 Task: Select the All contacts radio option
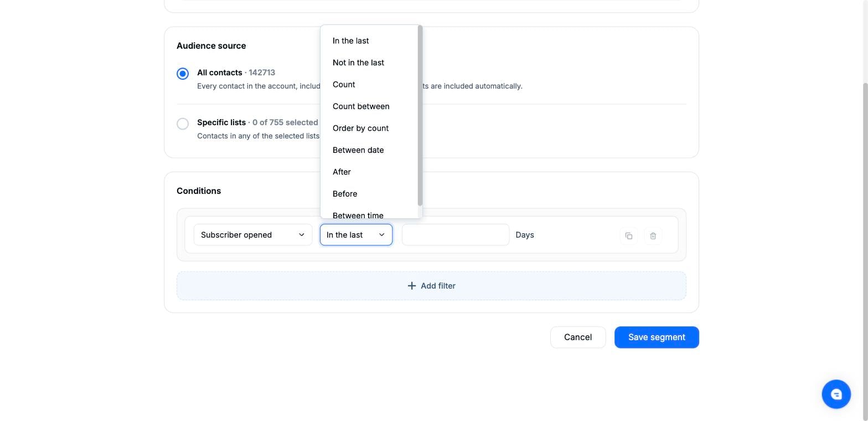pyautogui.click(x=183, y=74)
